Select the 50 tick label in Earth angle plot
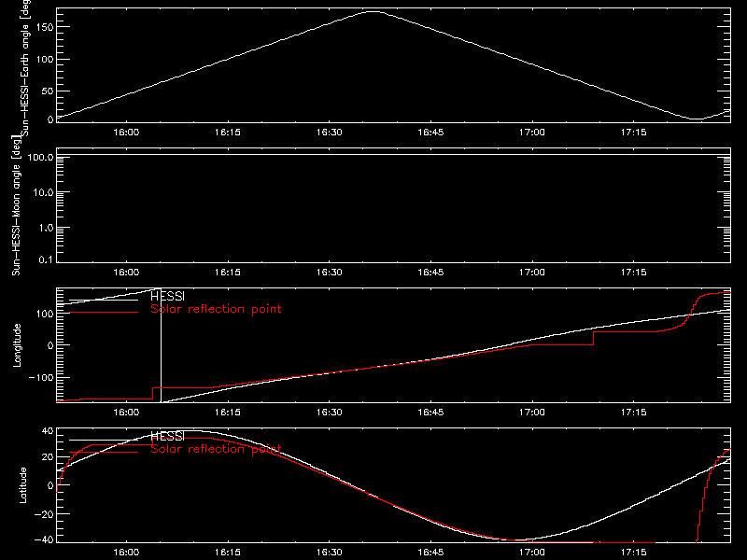Viewport: 747px width, 560px height. pos(48,91)
